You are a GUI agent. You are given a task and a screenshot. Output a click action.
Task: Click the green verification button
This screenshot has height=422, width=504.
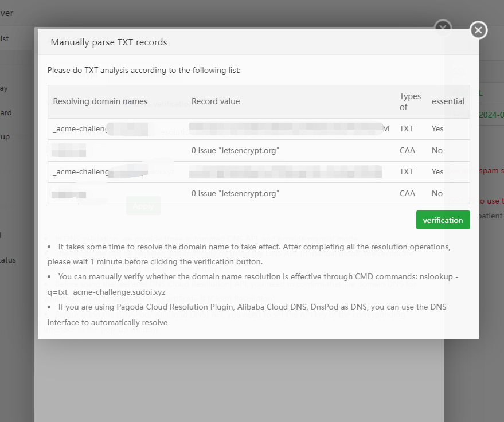click(443, 220)
